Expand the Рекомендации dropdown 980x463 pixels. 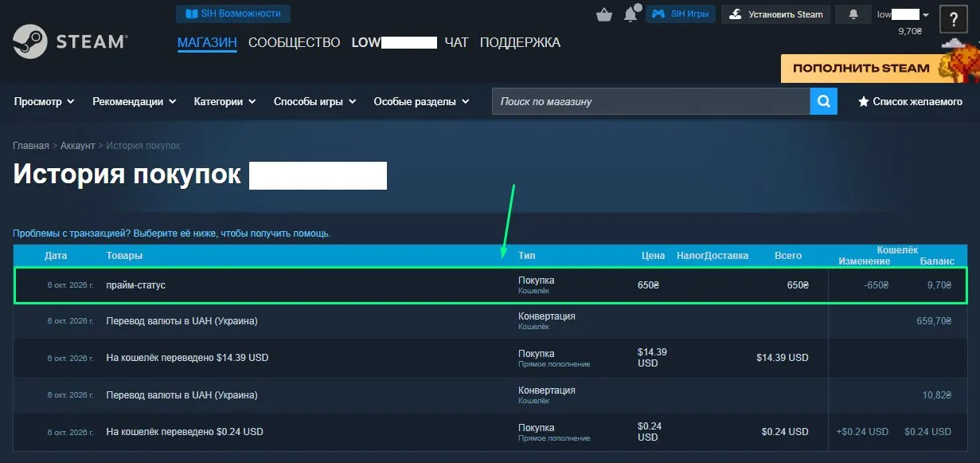point(135,101)
